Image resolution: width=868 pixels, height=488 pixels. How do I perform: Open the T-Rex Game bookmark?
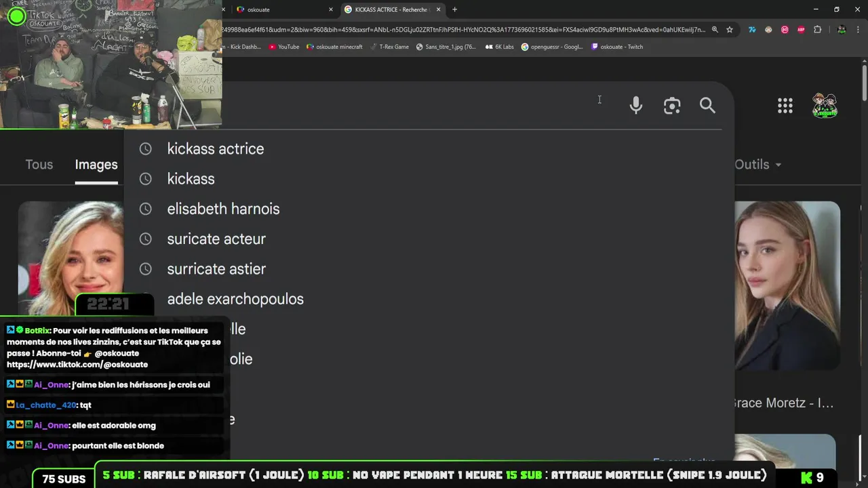coord(389,47)
